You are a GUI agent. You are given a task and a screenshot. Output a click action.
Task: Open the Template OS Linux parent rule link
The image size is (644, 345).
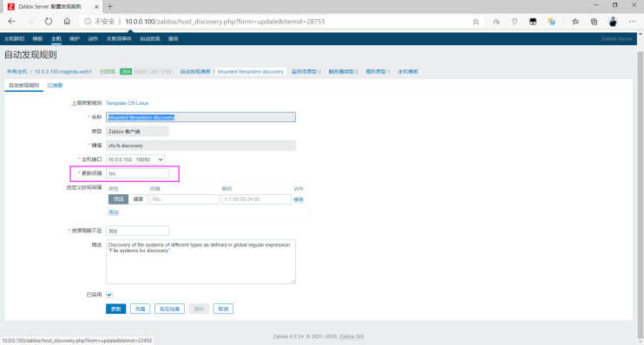pos(128,103)
